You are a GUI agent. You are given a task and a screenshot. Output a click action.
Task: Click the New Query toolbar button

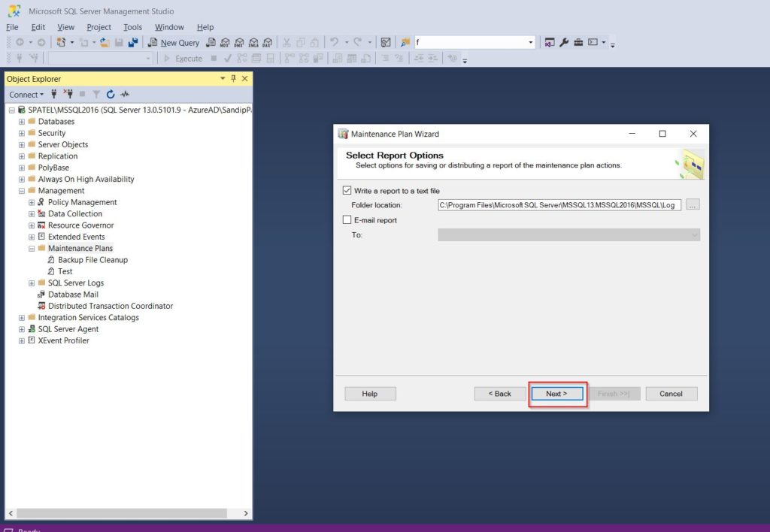point(174,43)
